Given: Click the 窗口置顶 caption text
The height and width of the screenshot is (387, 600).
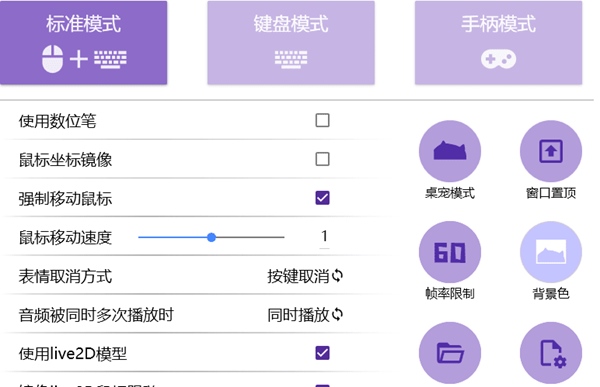Looking at the screenshot, I should (x=551, y=193).
